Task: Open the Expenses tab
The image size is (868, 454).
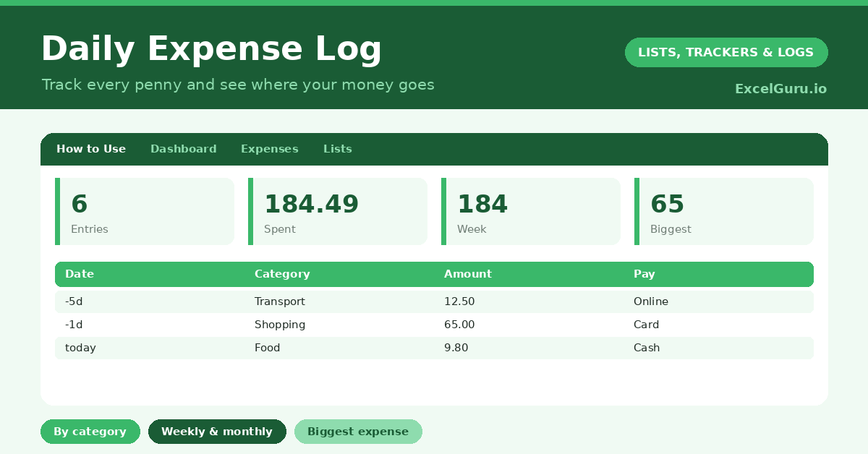Action: pyautogui.click(x=270, y=149)
